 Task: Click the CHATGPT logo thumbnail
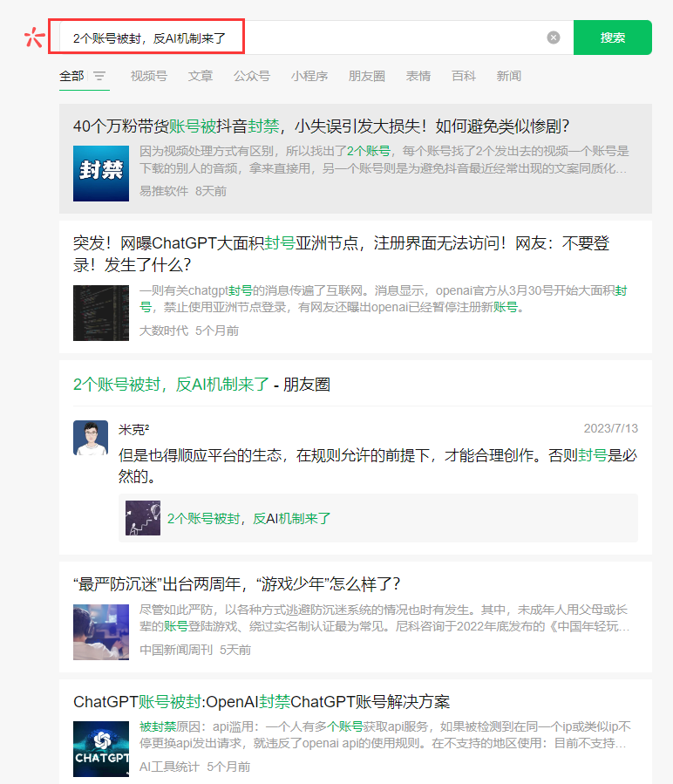tap(101, 748)
